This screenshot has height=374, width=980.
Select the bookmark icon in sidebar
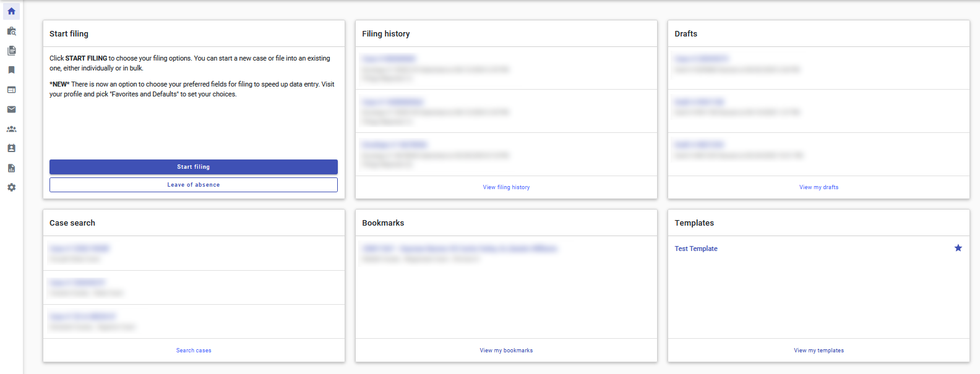pyautogui.click(x=11, y=70)
